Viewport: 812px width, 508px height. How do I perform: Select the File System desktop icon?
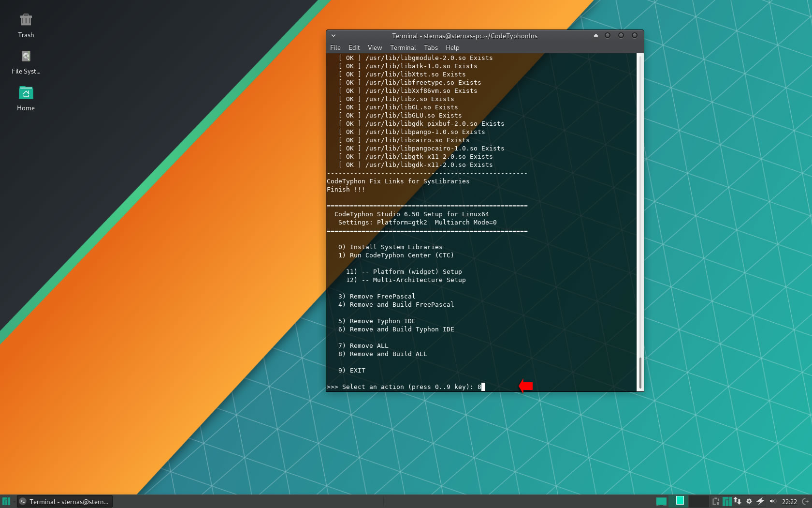coord(26,62)
